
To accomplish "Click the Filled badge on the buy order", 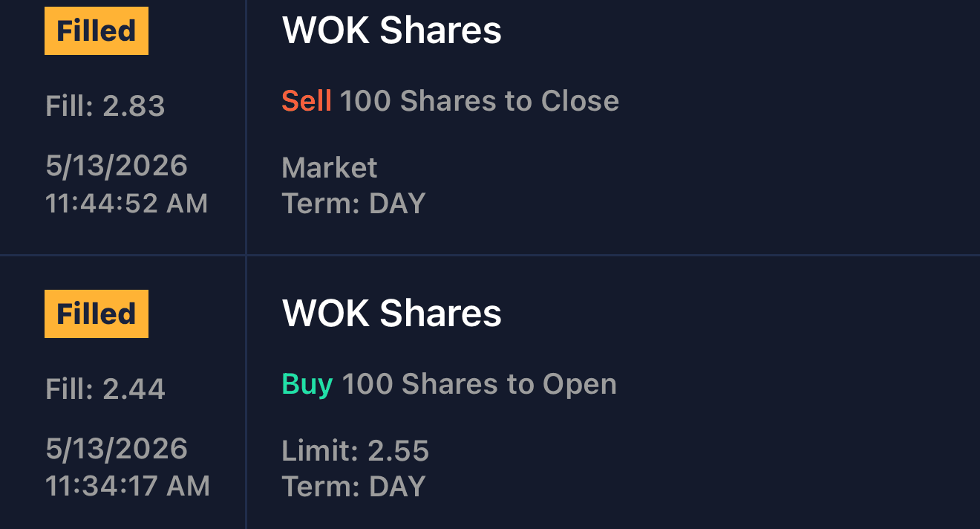I will 97,314.
